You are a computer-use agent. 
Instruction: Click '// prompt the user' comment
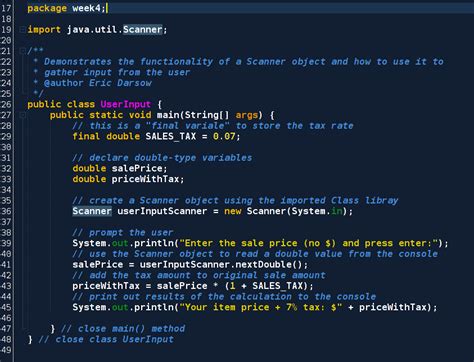123,232
